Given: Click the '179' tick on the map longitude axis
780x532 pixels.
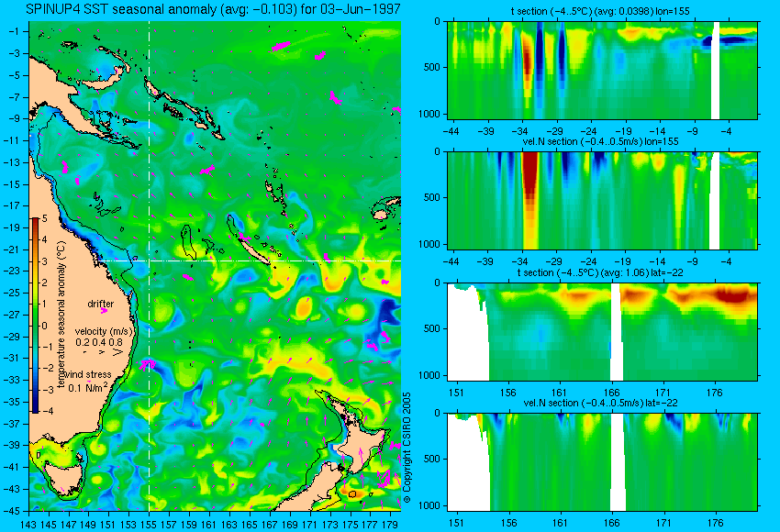Looking at the screenshot, I should click(389, 525).
